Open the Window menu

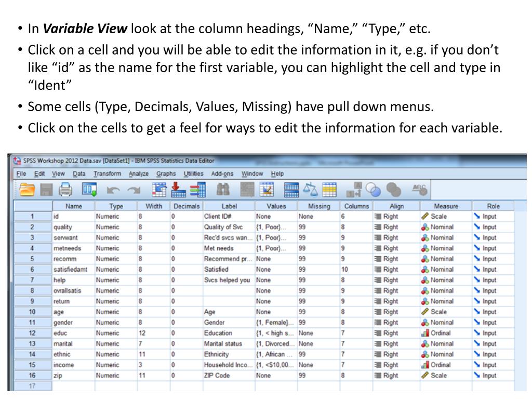[252, 174]
